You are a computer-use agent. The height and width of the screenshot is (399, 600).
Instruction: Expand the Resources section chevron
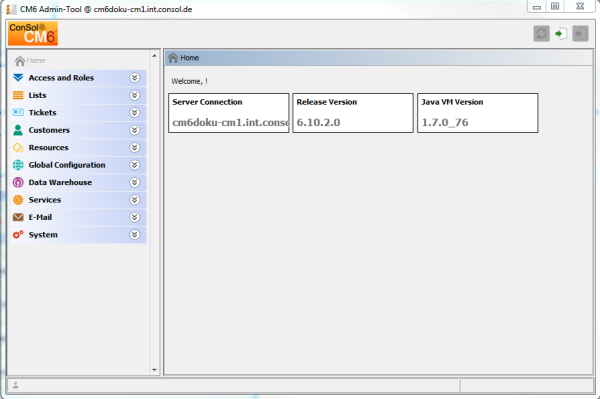[135, 148]
